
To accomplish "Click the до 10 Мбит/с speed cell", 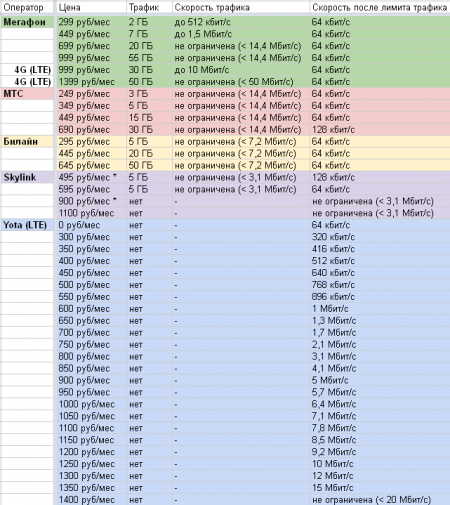I will tap(241, 70).
